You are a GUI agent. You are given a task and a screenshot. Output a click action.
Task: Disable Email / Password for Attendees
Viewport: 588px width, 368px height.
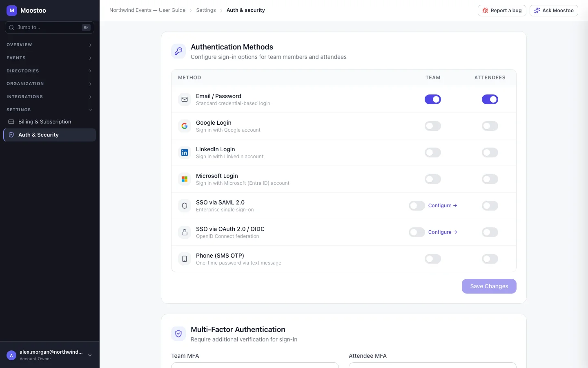490,99
